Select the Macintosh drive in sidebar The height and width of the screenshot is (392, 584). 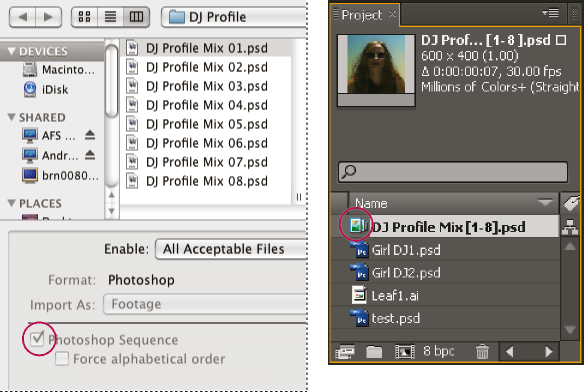tap(58, 70)
